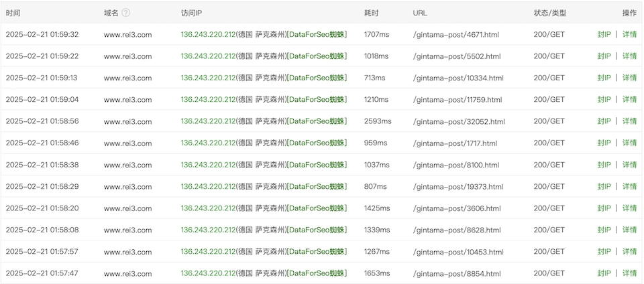Open 详情 for the 01:58:38 request
Screen dimensions: 644x284
click(x=629, y=165)
